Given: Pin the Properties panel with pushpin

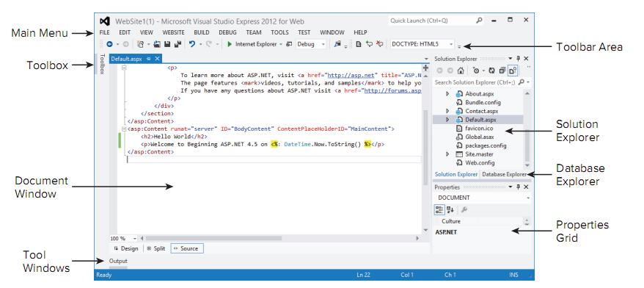Looking at the screenshot, I should point(518,187).
